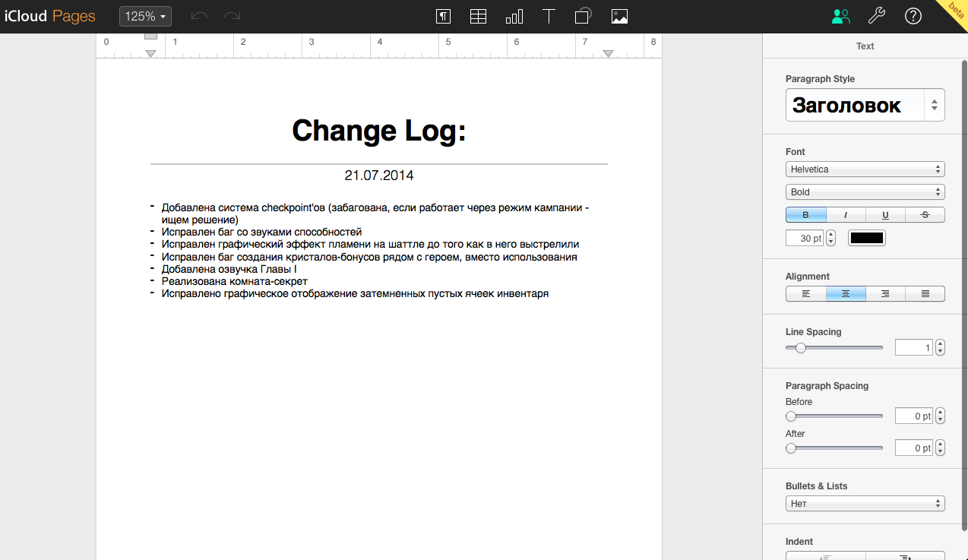
Task: Insert an image from toolbar
Action: pyautogui.click(x=619, y=16)
